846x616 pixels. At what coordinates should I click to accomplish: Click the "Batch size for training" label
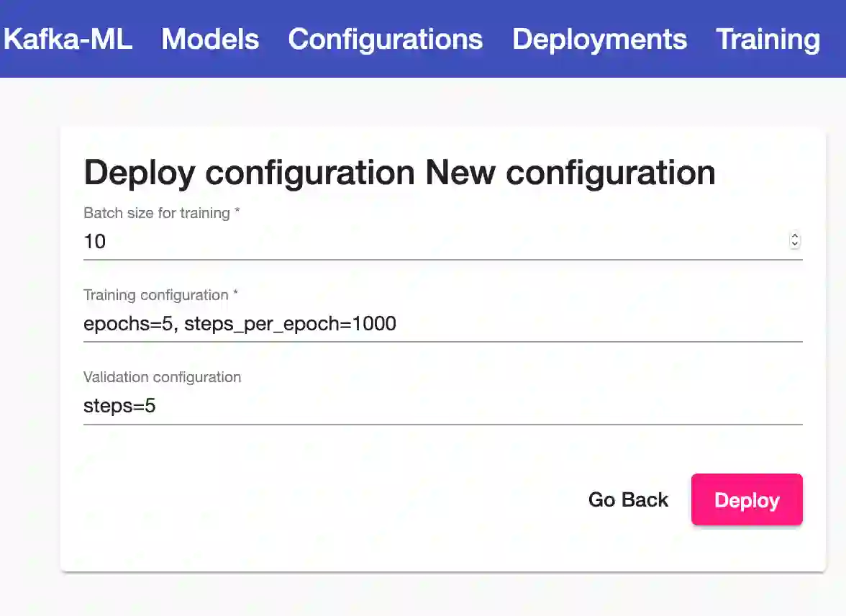[x=156, y=213]
